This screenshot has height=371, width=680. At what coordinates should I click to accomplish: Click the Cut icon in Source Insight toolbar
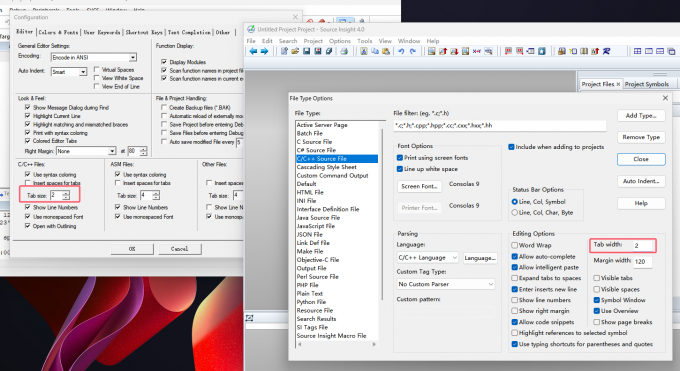[x=364, y=51]
